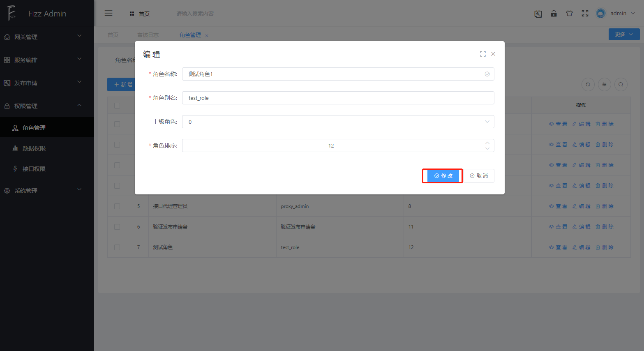The height and width of the screenshot is (351, 644).
Task: Open 数据权限 in the sidebar
Action: pyautogui.click(x=34, y=148)
